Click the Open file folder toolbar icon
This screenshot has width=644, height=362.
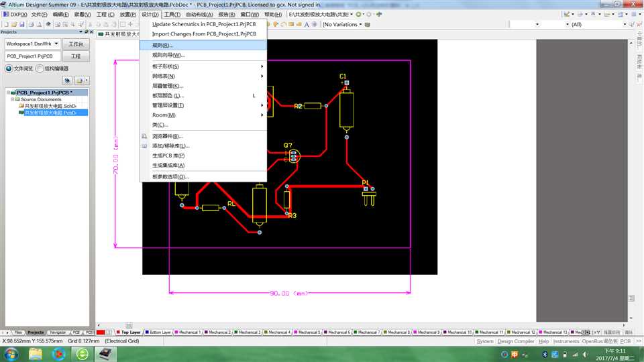click(x=14, y=25)
